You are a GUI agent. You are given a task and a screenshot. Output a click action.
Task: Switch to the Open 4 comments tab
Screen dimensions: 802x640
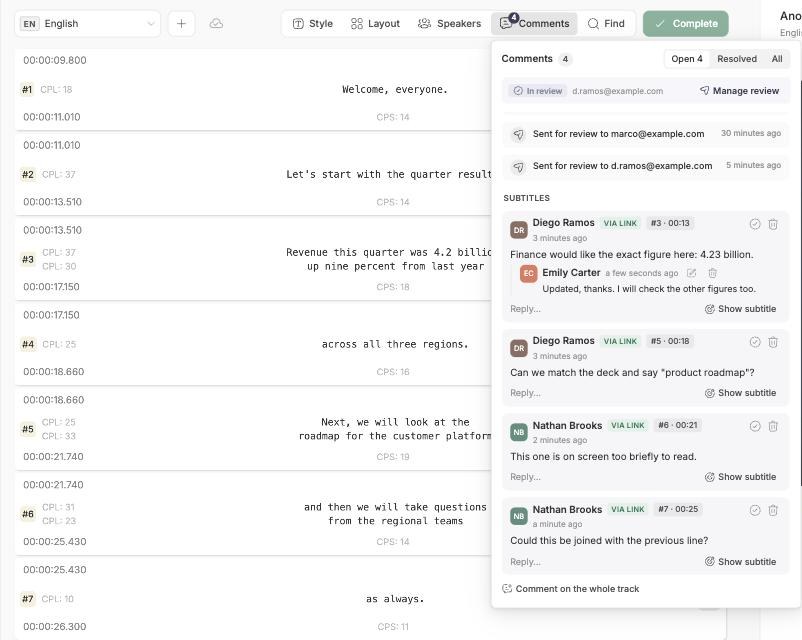coord(686,59)
